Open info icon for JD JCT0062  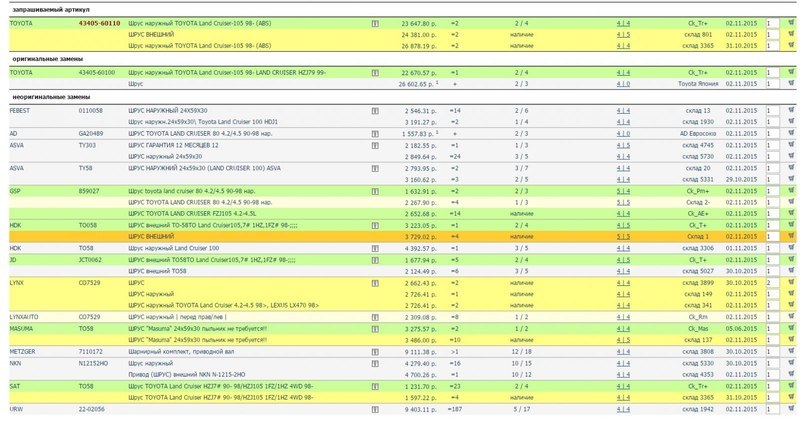375,260
